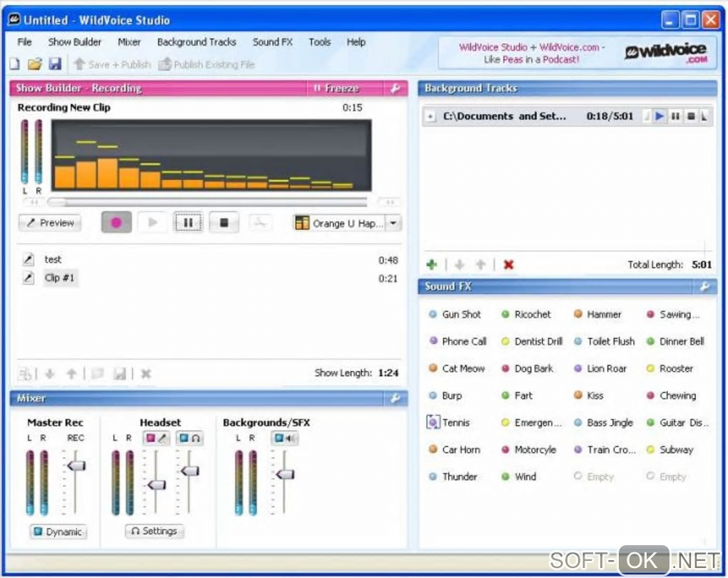Move background track up
Image resolution: width=728 pixels, height=578 pixels.
pyautogui.click(x=480, y=265)
